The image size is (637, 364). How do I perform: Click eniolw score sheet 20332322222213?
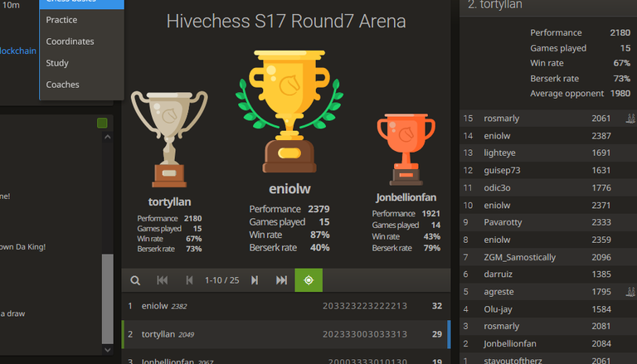(365, 306)
